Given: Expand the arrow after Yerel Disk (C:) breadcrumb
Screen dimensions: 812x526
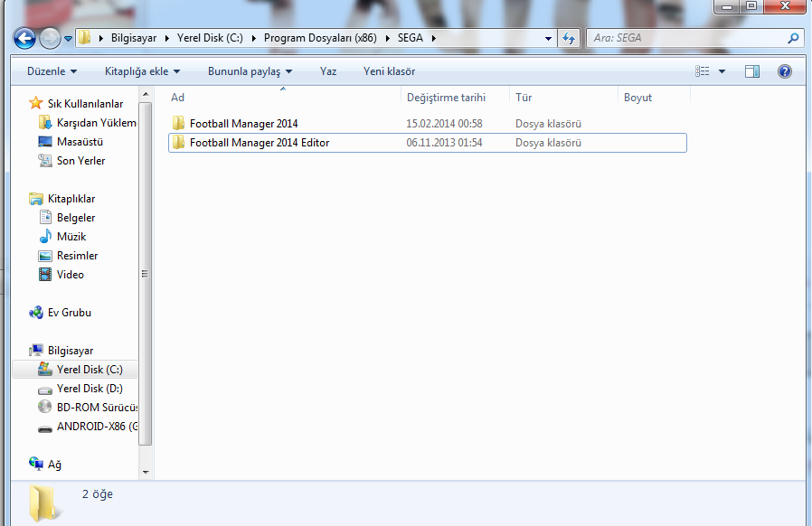Looking at the screenshot, I should coord(254,38).
